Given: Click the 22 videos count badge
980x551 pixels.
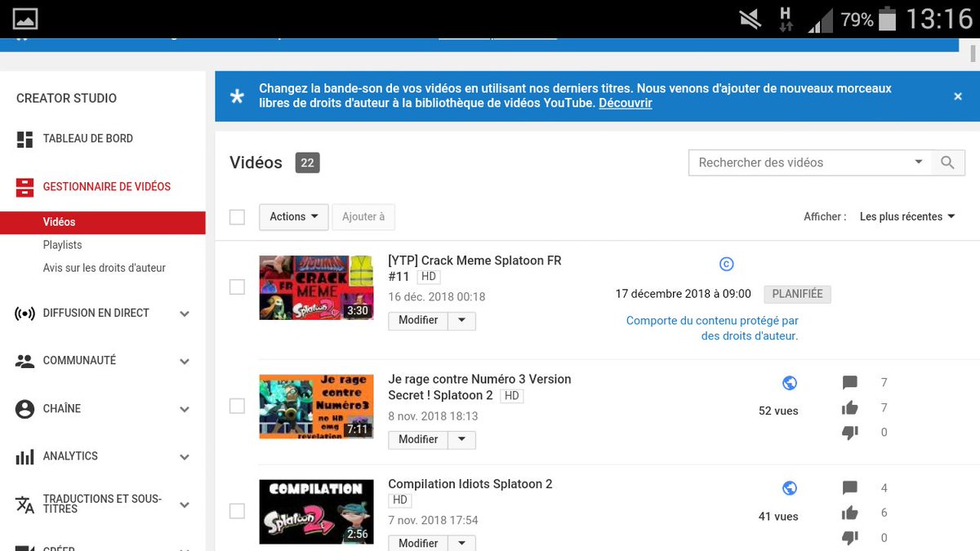Looking at the screenshot, I should point(307,162).
